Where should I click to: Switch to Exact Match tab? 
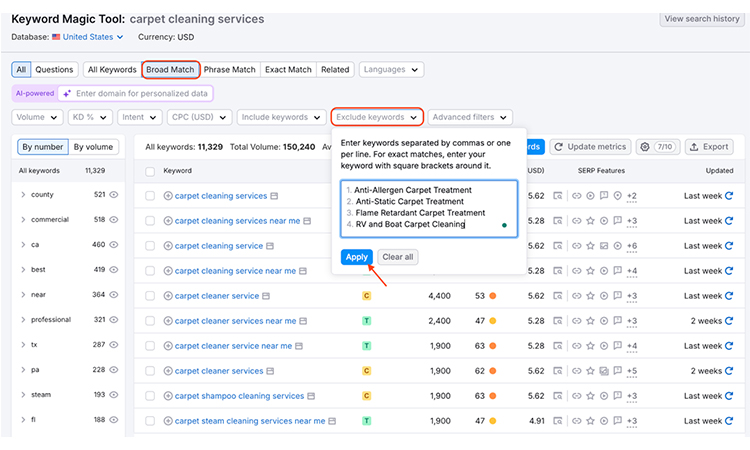click(288, 69)
